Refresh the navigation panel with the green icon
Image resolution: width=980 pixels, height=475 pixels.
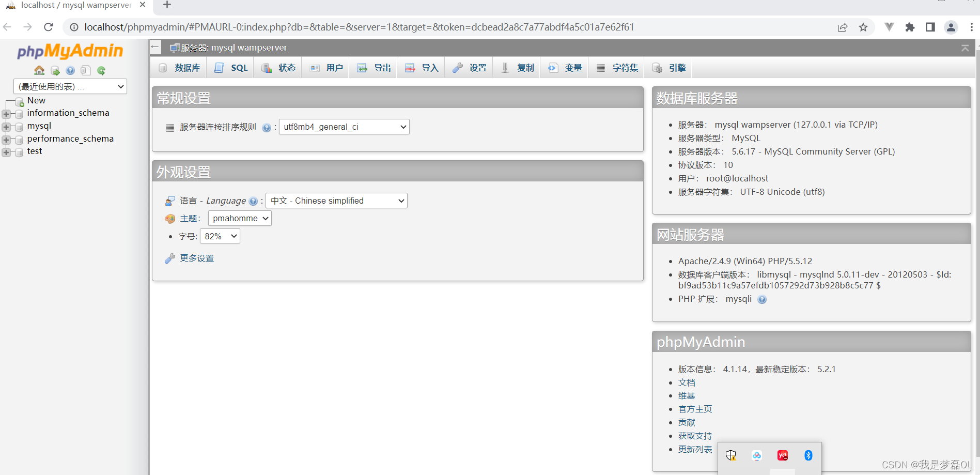(x=101, y=70)
